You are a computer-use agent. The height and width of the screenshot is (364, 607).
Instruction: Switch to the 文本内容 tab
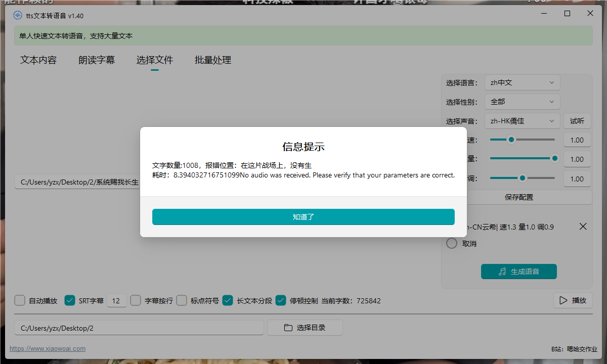(38, 60)
